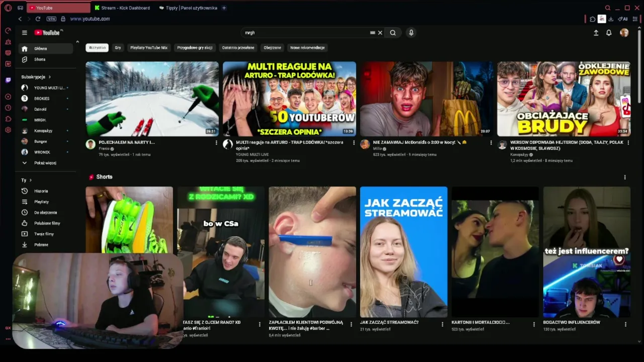Select the Obejrzane filter chip
644x362 pixels.
(272, 48)
